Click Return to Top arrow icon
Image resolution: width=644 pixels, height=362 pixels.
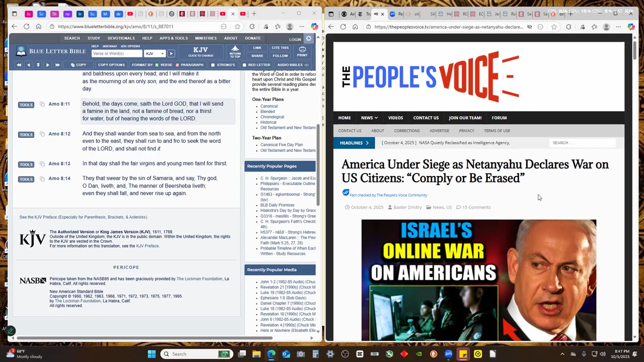(x=235, y=51)
